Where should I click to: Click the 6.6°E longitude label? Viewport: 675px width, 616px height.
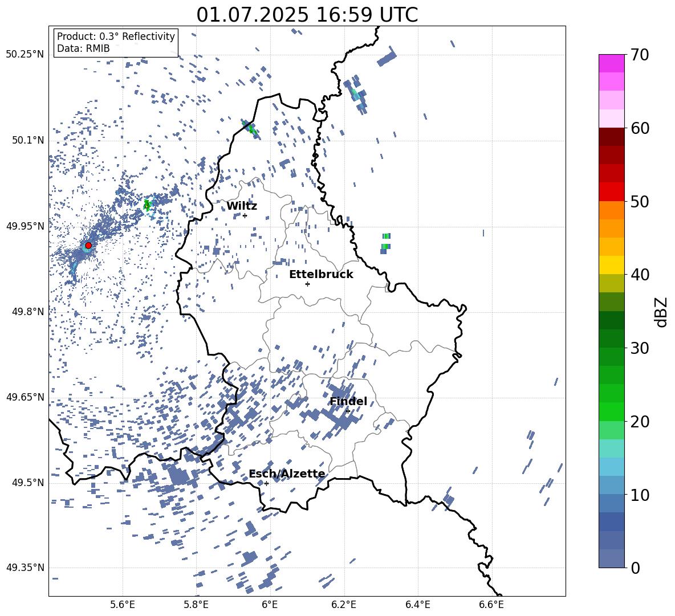click(491, 605)
